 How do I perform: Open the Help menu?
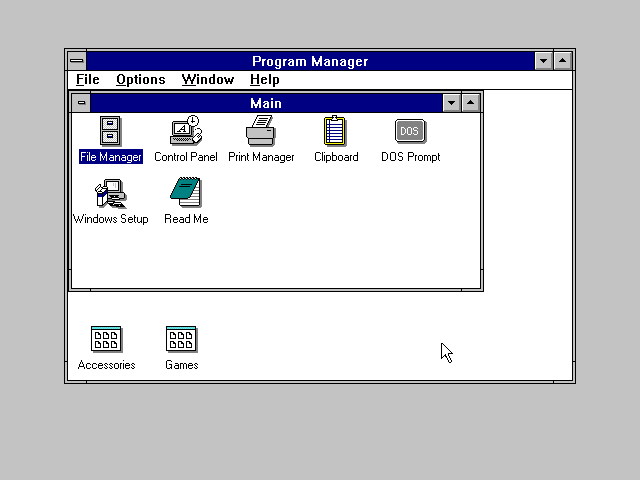pyautogui.click(x=264, y=80)
